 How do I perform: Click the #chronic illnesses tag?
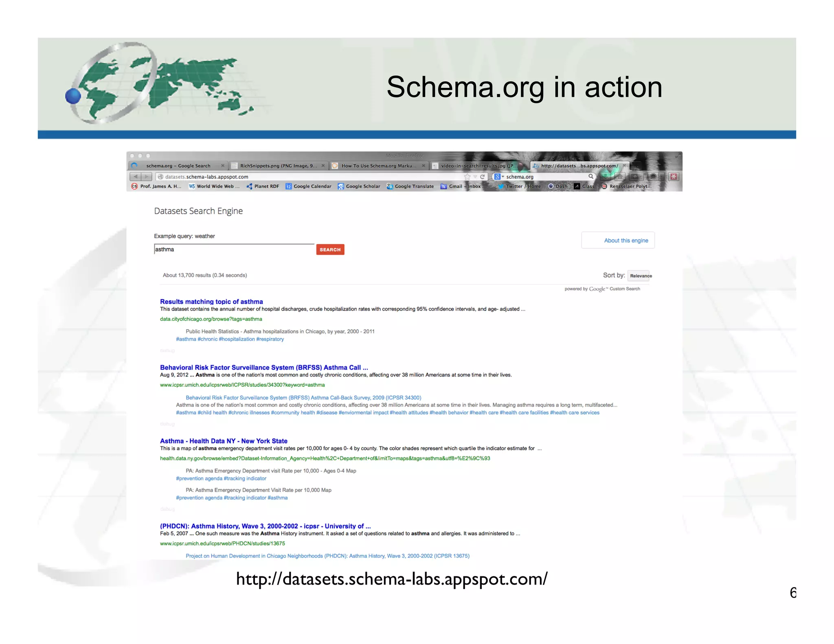[249, 413]
